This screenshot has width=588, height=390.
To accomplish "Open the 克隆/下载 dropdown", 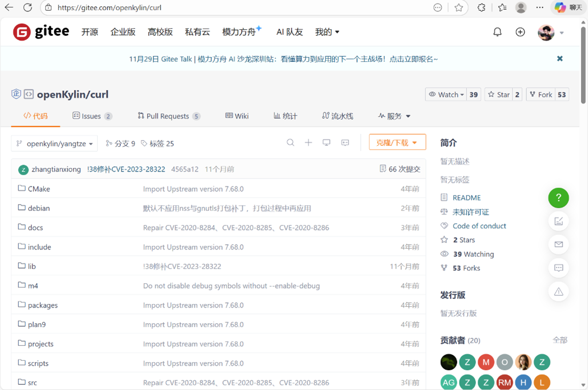I will (x=397, y=142).
